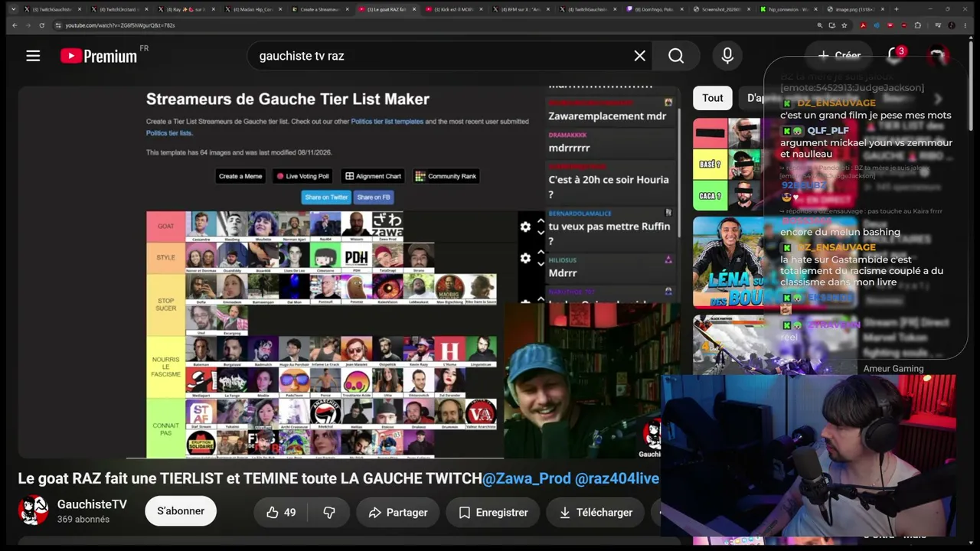Click chat message 'Zawaremplacement mdr'
980x551 pixels.
(607, 116)
